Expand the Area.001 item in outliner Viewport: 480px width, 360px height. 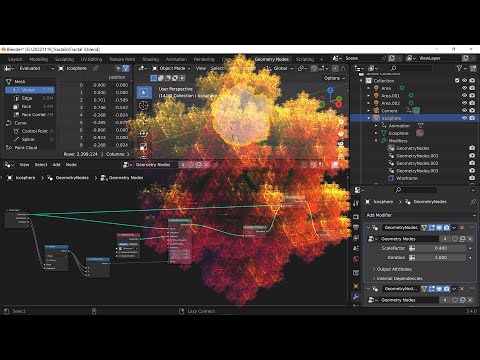(369, 96)
